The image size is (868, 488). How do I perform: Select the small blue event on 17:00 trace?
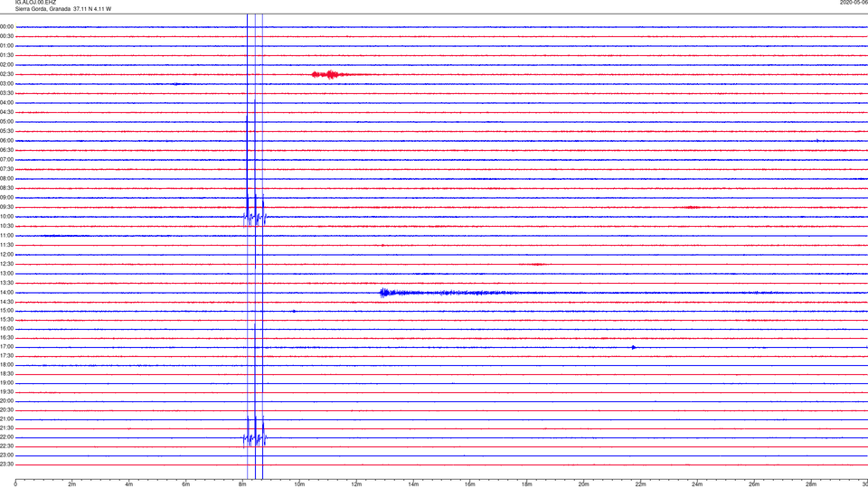tap(634, 347)
